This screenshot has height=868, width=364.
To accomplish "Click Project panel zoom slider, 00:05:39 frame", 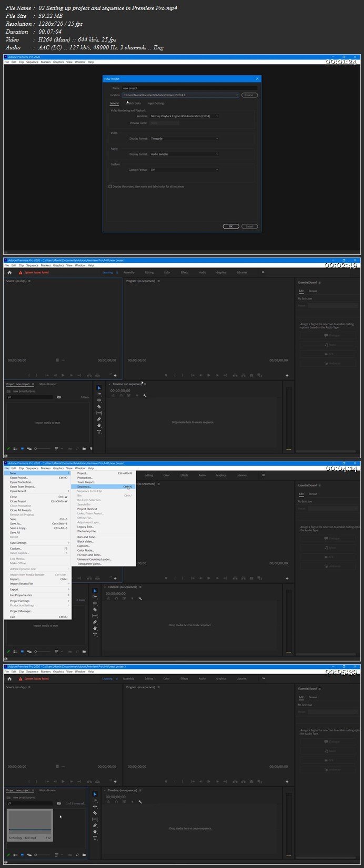I will [42, 855].
